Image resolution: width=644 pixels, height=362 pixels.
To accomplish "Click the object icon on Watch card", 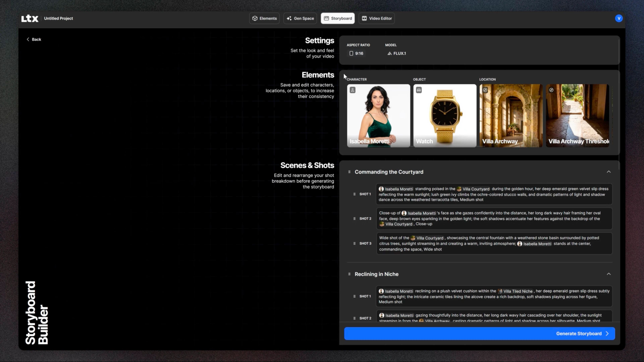I will [419, 90].
